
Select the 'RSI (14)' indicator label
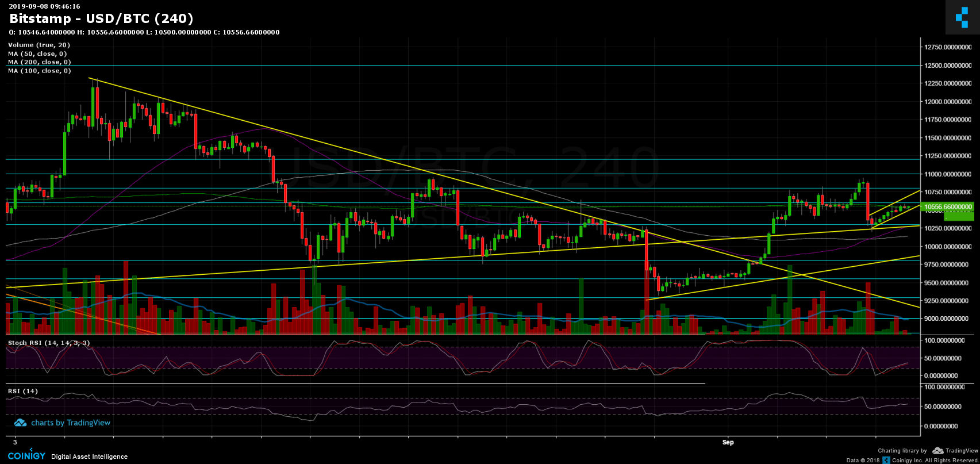point(23,391)
